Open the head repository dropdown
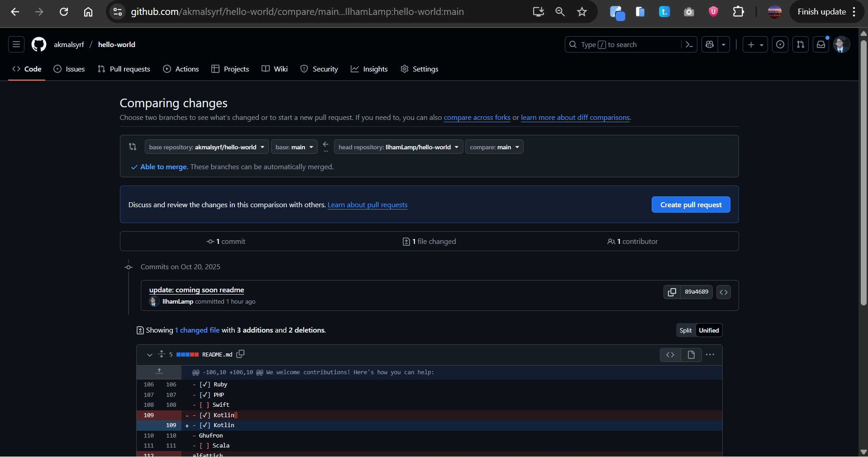 pyautogui.click(x=398, y=147)
